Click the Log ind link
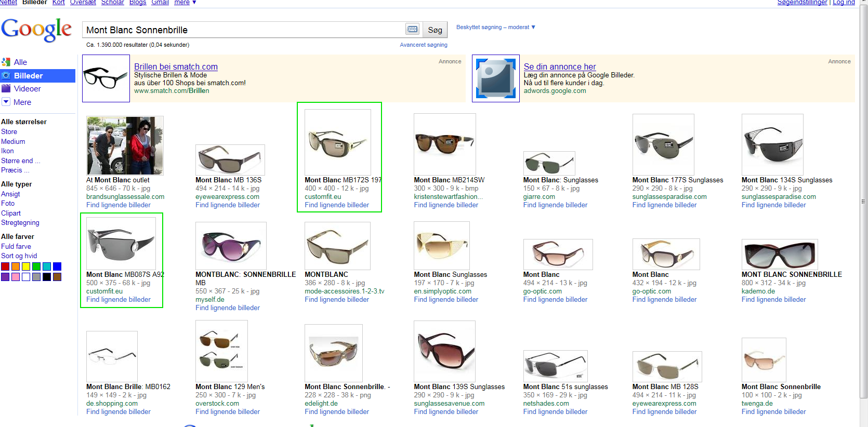868x427 pixels. coord(844,3)
